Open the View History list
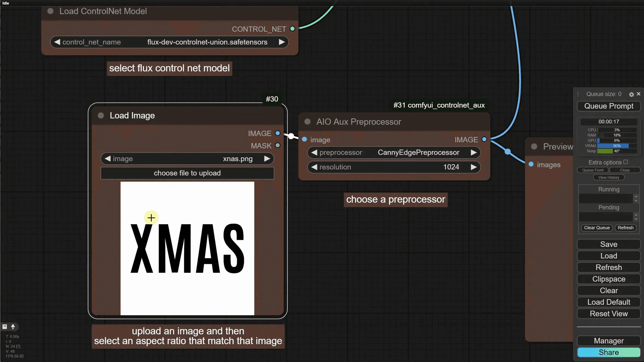This screenshot has width=644, height=362. (x=608, y=178)
